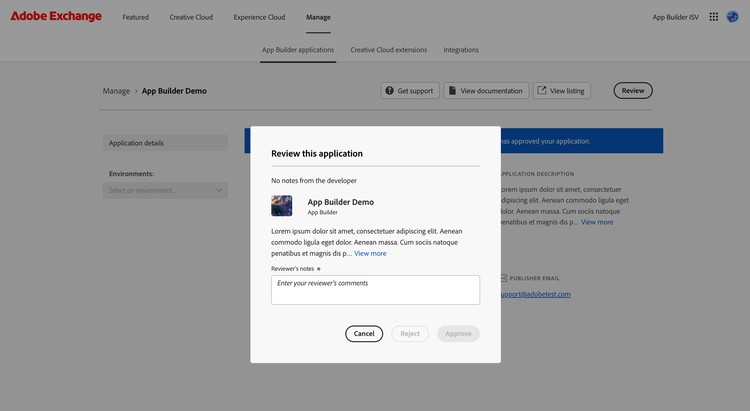Click View more in application description
Viewport: 750px width, 411px height.
597,222
